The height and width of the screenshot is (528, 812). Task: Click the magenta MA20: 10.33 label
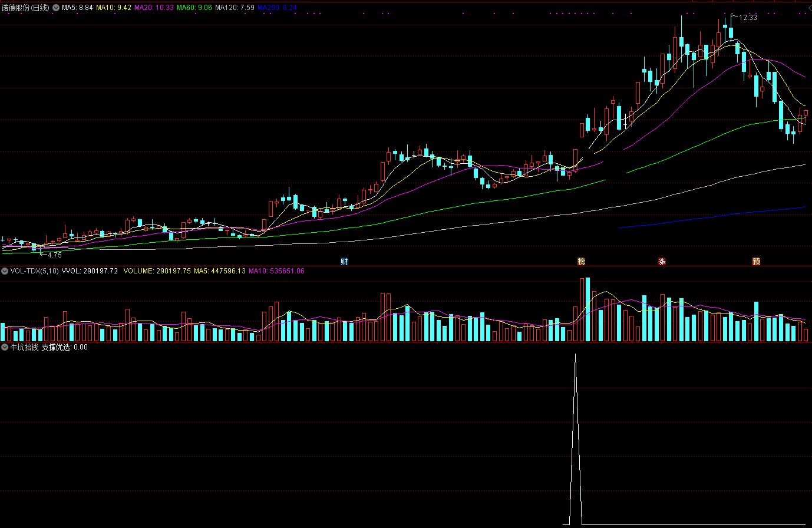point(154,8)
